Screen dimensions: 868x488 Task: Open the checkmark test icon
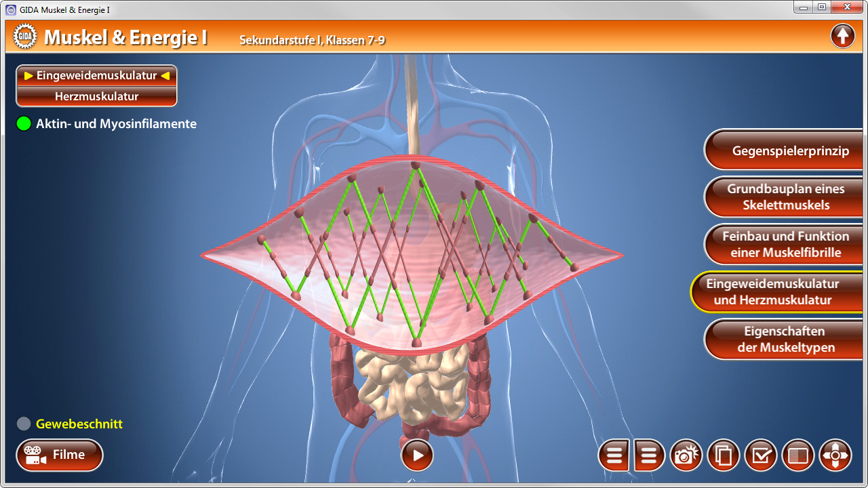pos(761,455)
